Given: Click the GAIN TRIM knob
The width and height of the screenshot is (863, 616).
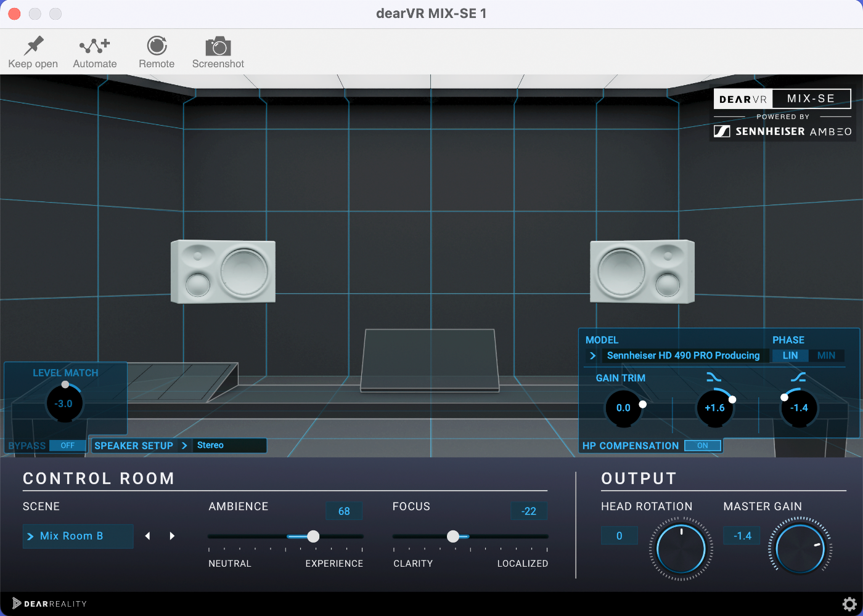Looking at the screenshot, I should tap(623, 408).
